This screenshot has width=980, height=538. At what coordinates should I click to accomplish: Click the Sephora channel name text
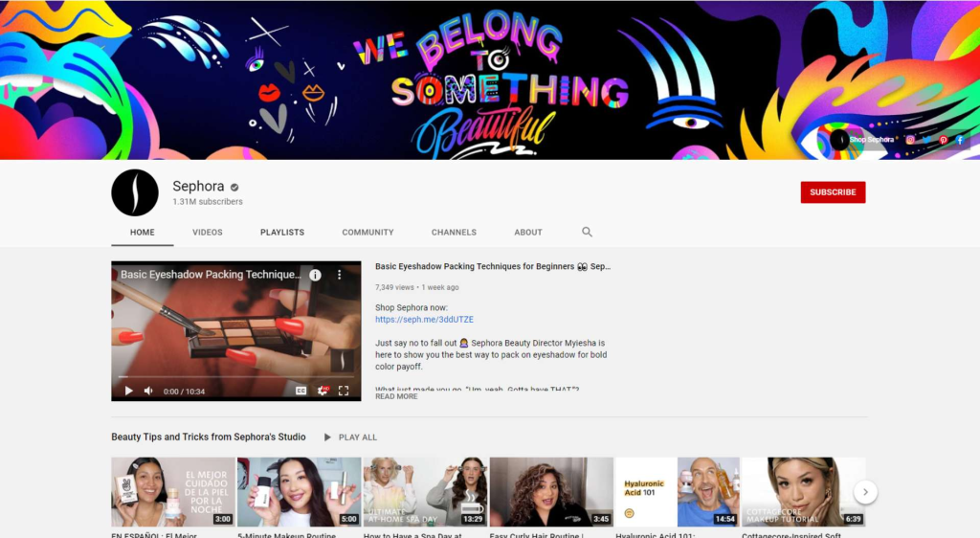point(198,187)
